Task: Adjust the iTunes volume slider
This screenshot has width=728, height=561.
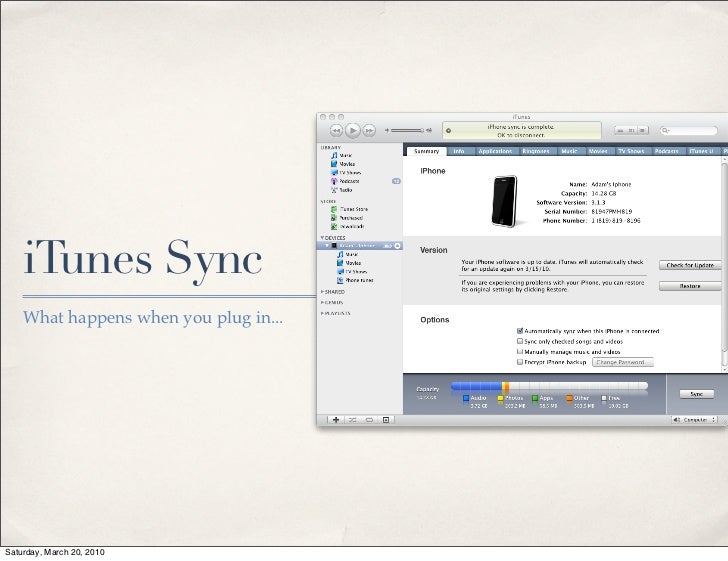Action: pos(407,130)
